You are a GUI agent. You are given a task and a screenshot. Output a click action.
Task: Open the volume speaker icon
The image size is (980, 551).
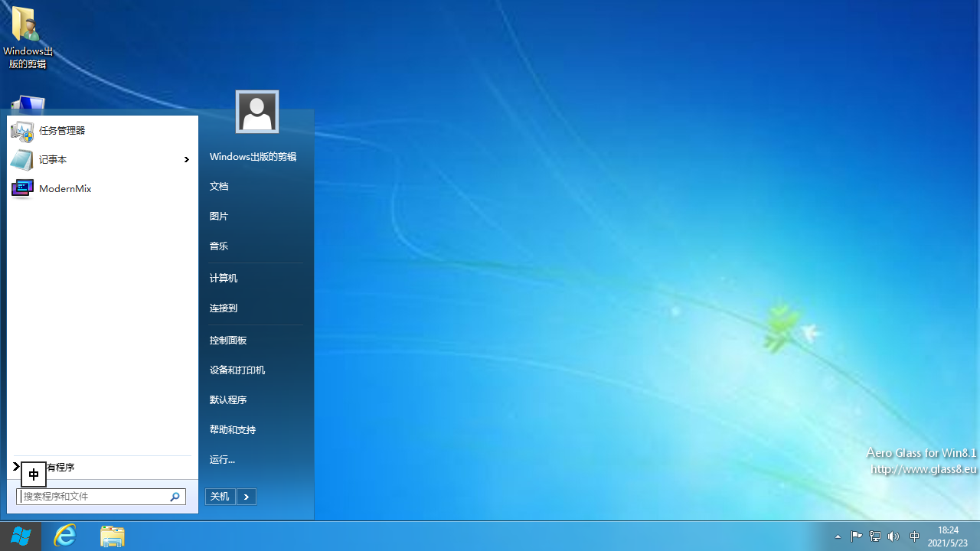pos(893,536)
